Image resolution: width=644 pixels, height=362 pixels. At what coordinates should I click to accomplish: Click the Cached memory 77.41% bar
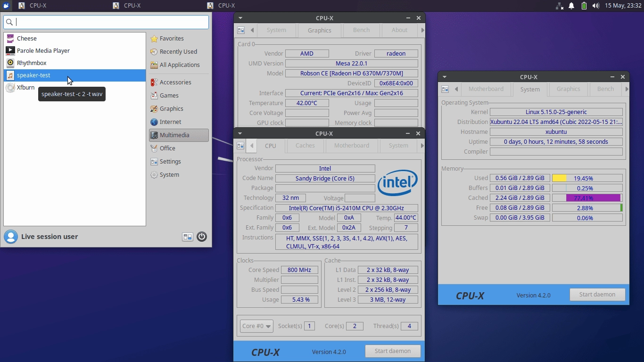587,198
